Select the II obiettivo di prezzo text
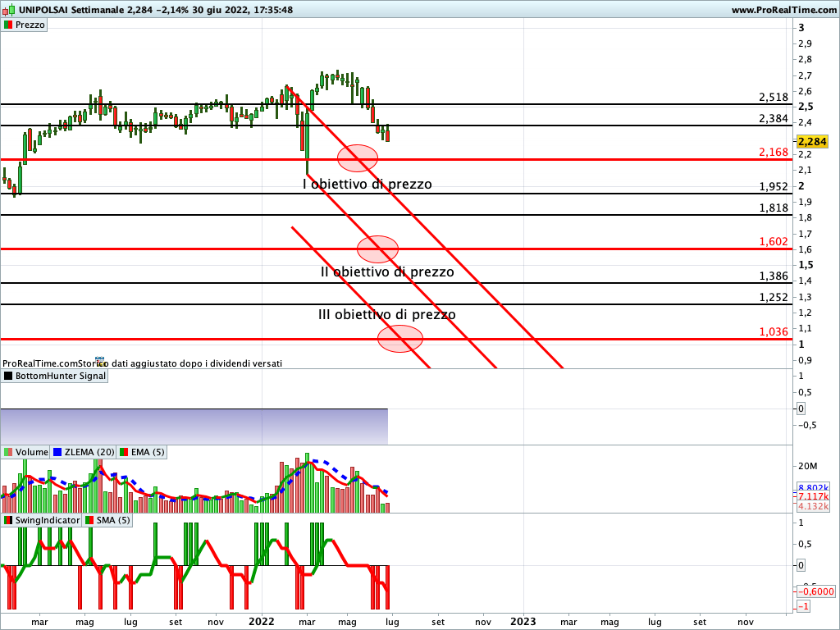Screen dimensions: 840x630 pos(387,272)
